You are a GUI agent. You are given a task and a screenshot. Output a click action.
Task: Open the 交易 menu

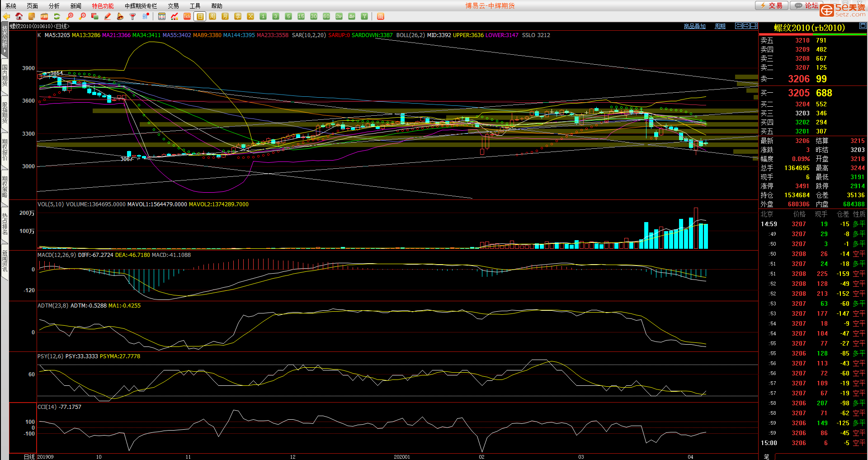pyautogui.click(x=174, y=6)
